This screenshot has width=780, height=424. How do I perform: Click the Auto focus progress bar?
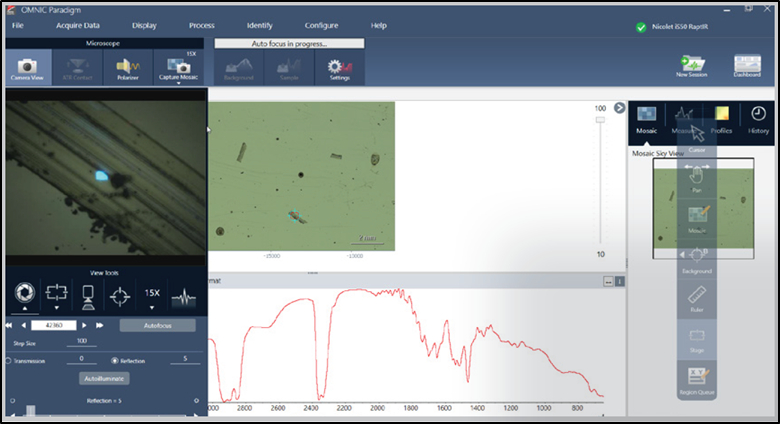289,44
